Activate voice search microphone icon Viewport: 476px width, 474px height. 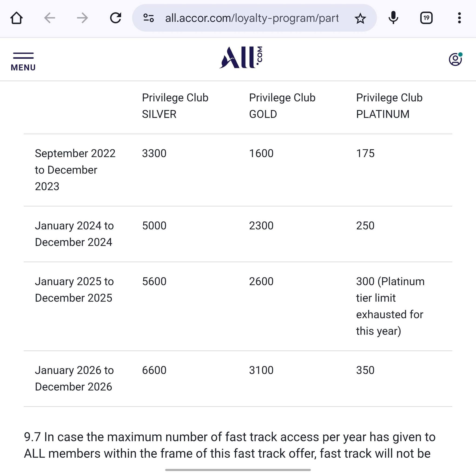[393, 18]
